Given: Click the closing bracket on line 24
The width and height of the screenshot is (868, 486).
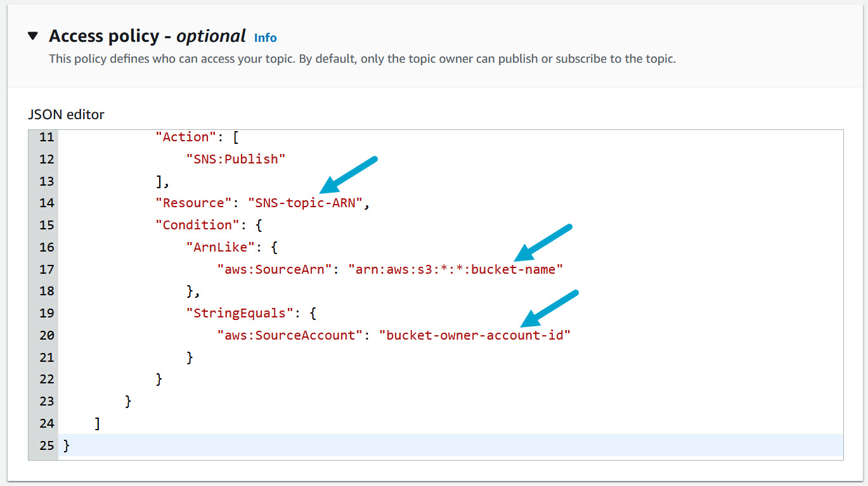Looking at the screenshot, I should (97, 423).
